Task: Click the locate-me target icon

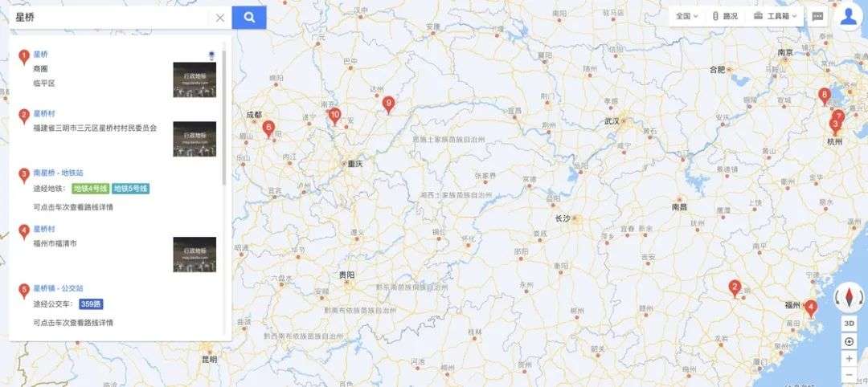Action: click(850, 342)
